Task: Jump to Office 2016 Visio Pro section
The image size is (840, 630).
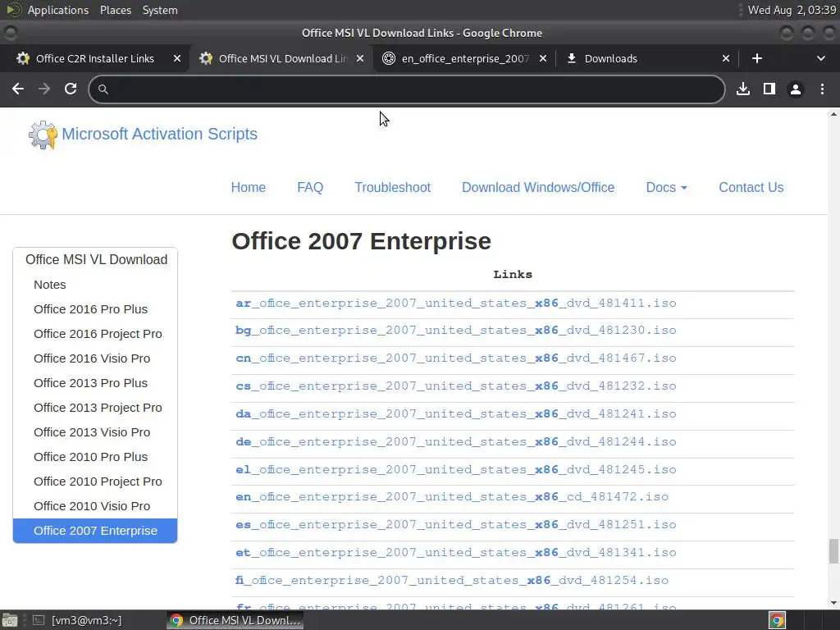Action: coord(92,358)
